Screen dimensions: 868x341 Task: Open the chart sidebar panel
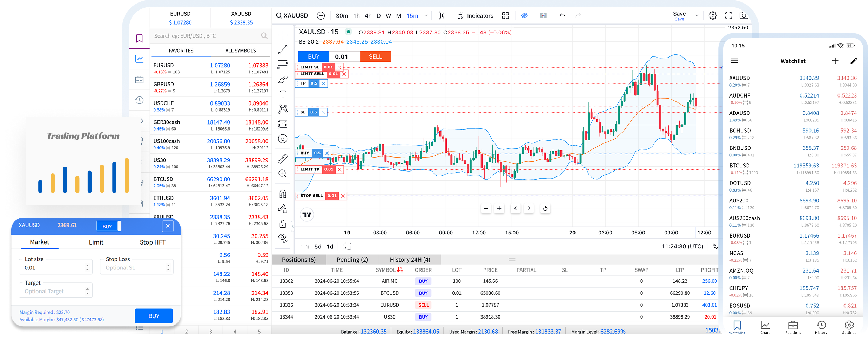(139, 59)
